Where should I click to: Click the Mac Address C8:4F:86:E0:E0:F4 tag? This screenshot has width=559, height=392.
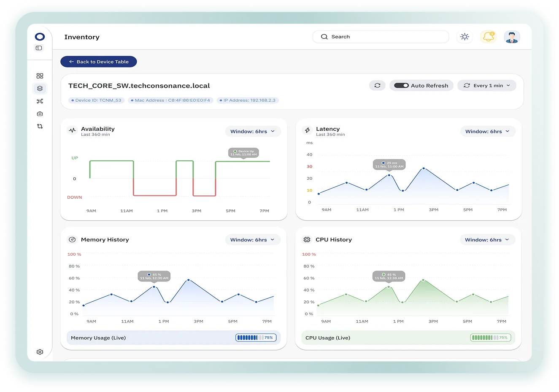tap(171, 100)
